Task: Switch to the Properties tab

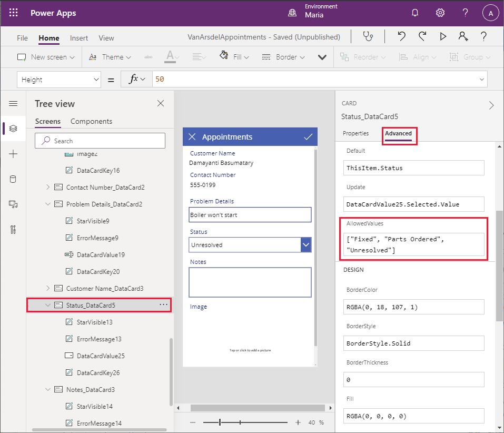Action: 355,133
